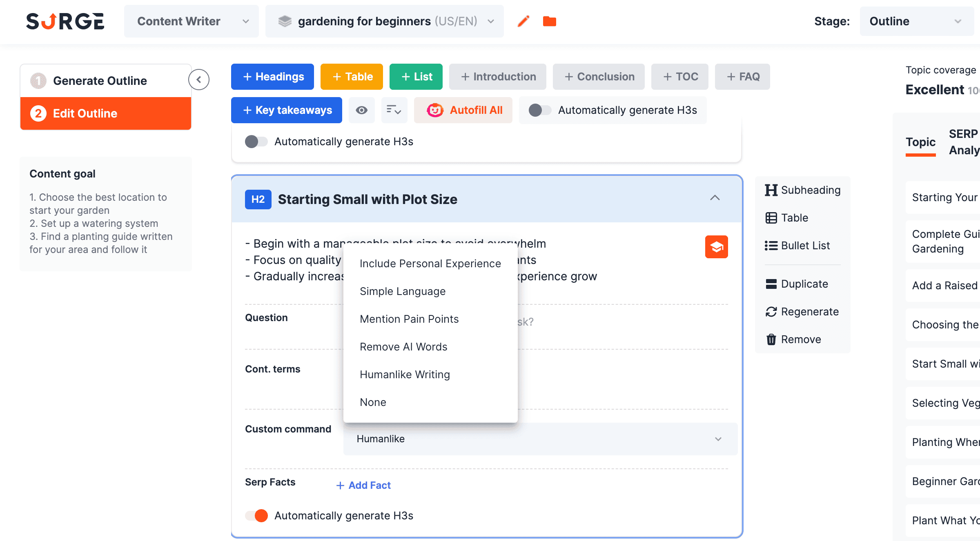Click the Surge logo
Screen dimensions: 980x541
click(x=65, y=21)
